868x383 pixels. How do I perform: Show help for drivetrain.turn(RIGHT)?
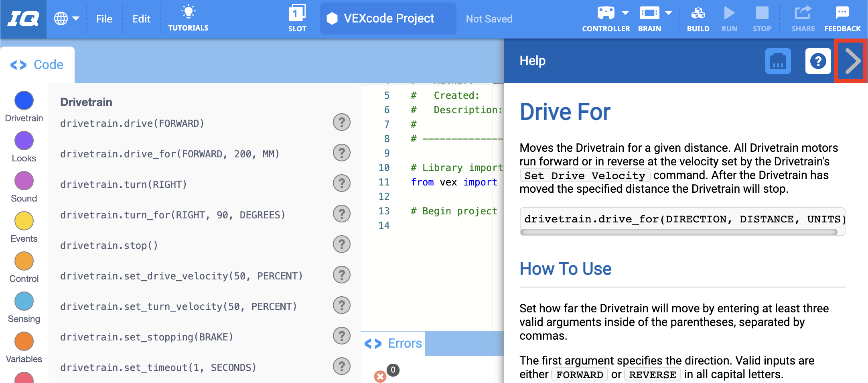(x=341, y=183)
